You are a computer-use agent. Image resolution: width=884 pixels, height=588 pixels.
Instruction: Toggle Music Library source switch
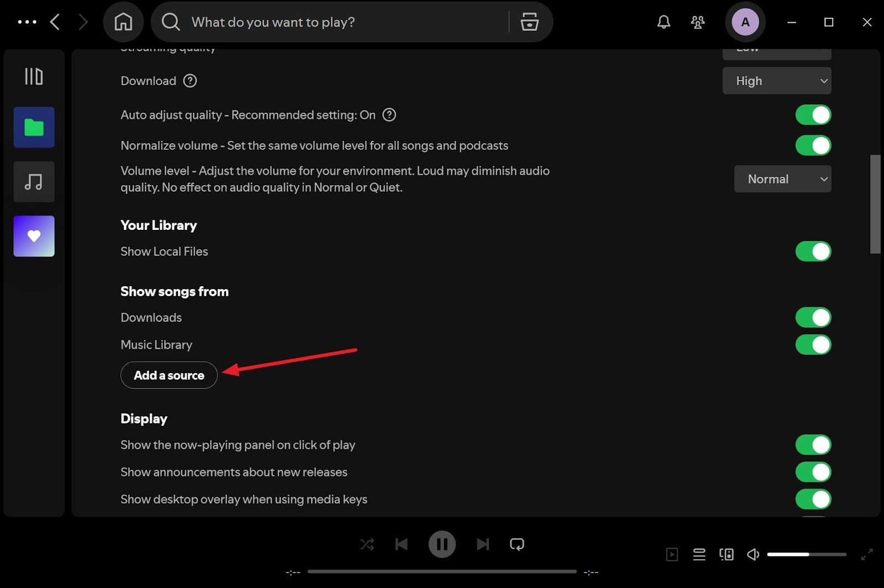point(813,345)
